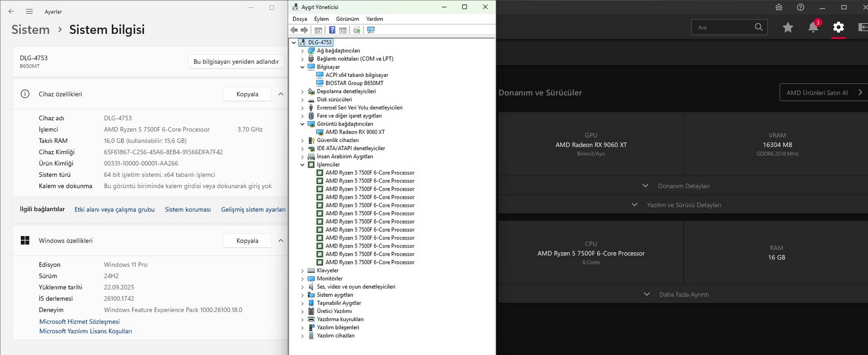Collapse the İşlemciler tree node
This screenshot has height=355, width=868.
(x=302, y=165)
